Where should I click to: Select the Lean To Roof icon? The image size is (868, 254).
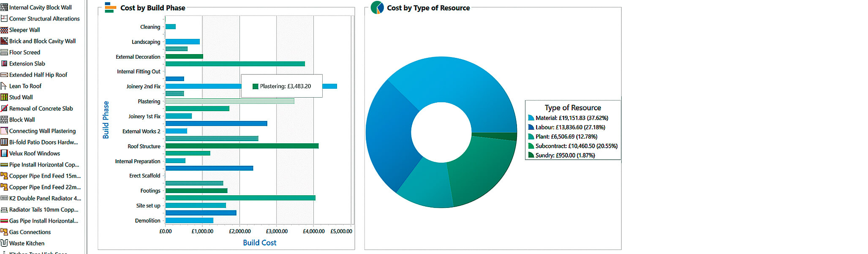click(x=4, y=86)
